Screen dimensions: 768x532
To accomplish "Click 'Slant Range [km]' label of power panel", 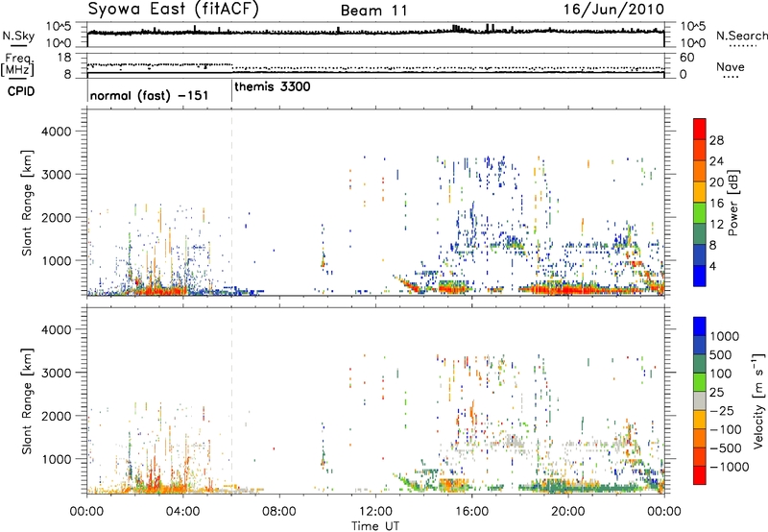I will (27, 203).
